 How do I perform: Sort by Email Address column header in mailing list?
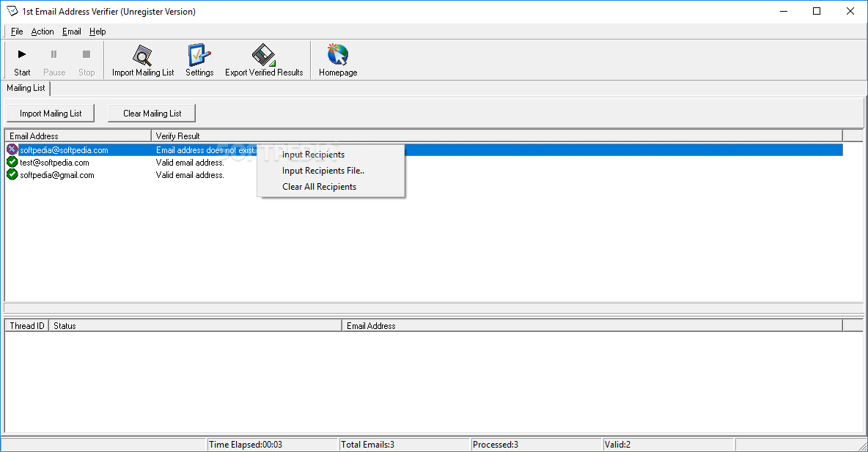78,136
